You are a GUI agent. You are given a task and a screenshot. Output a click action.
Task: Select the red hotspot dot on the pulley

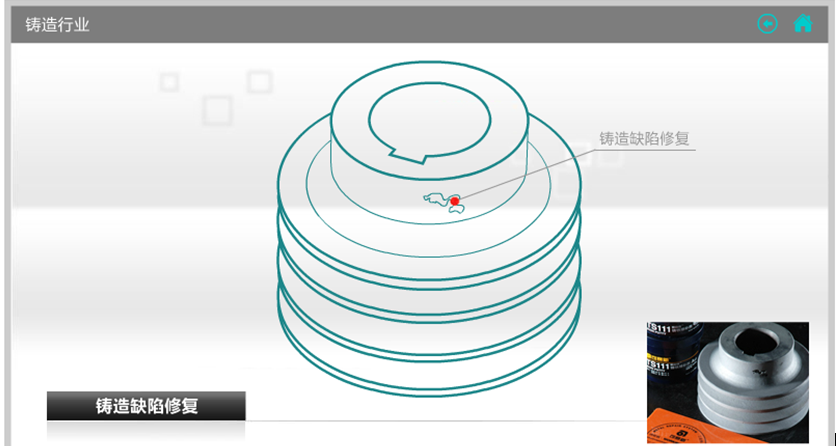(455, 201)
